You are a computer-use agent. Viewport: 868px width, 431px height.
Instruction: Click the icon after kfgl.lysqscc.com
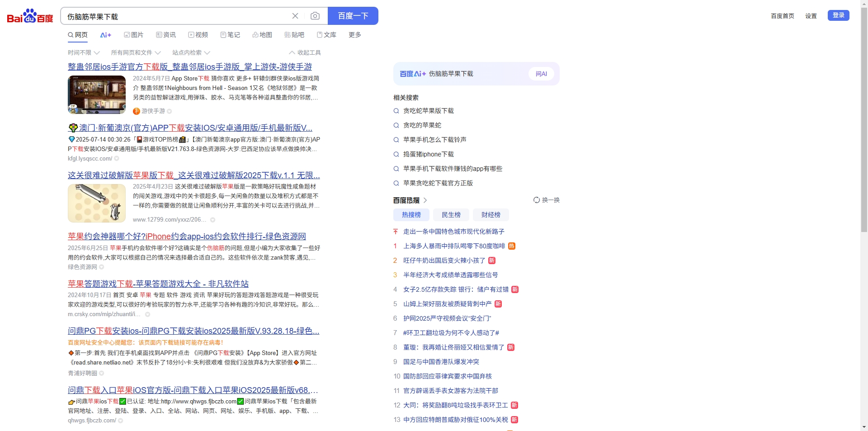click(x=117, y=159)
